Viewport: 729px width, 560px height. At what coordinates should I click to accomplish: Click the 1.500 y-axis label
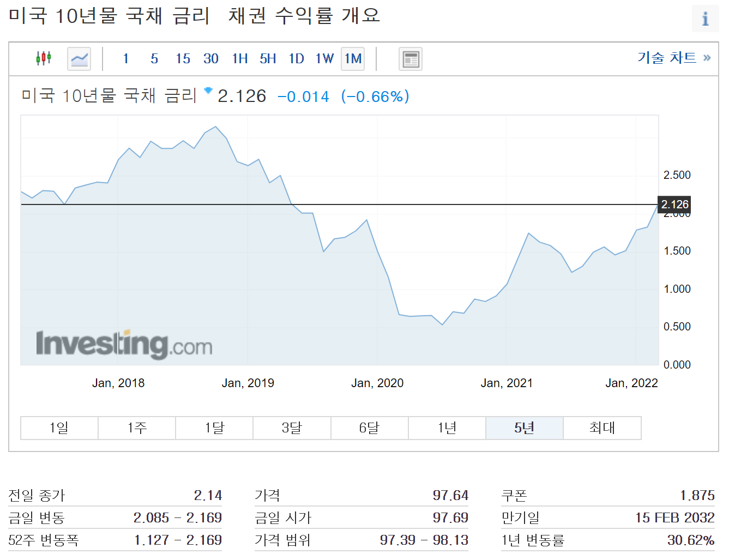click(677, 251)
